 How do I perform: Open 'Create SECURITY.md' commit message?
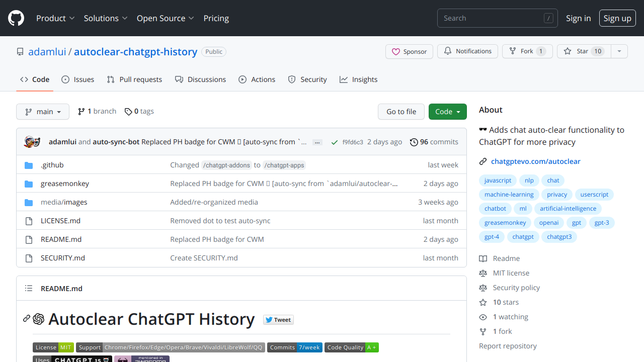(204, 258)
